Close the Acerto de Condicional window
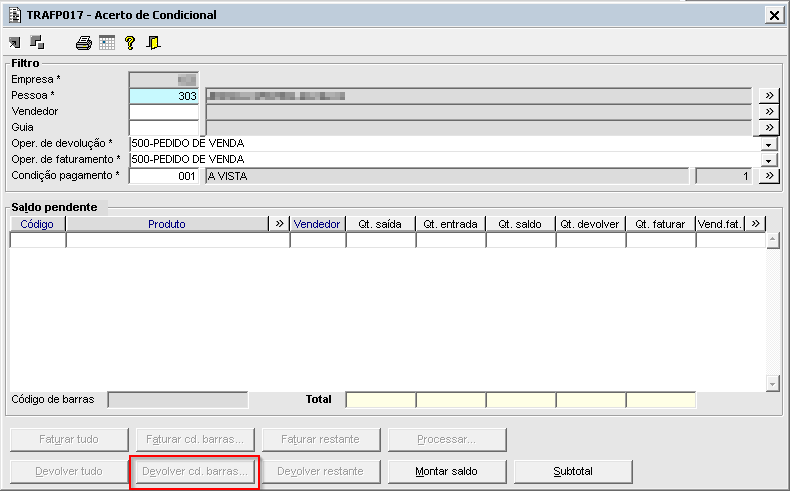This screenshot has width=790, height=491. (774, 15)
